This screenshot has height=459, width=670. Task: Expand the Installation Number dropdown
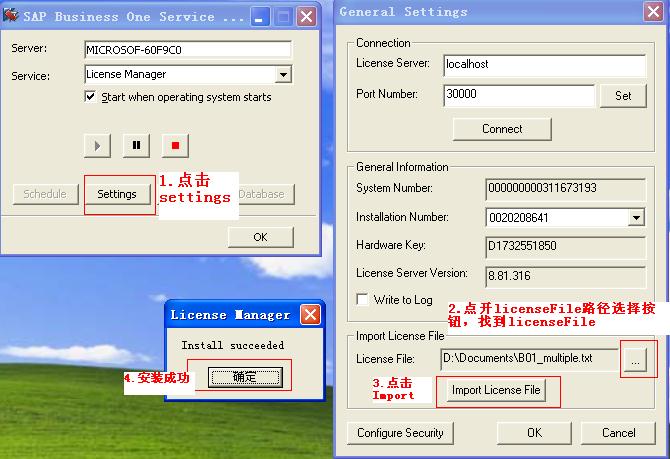pyautogui.click(x=636, y=217)
